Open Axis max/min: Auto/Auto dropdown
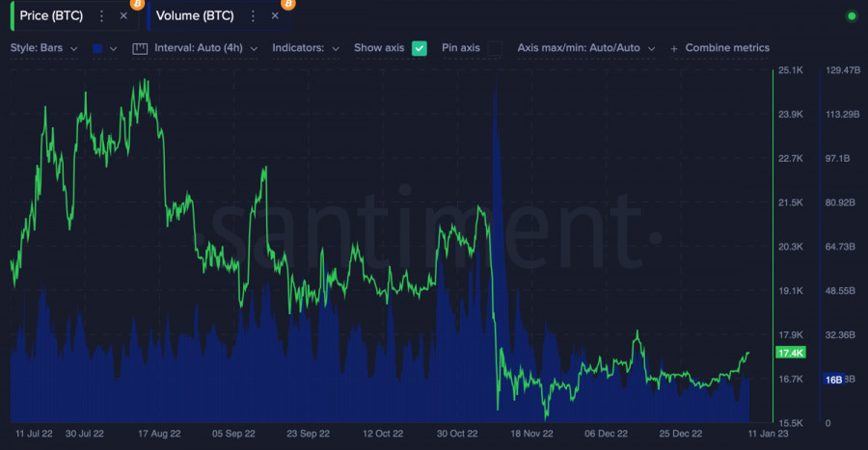The height and width of the screenshot is (450, 868). [x=586, y=48]
